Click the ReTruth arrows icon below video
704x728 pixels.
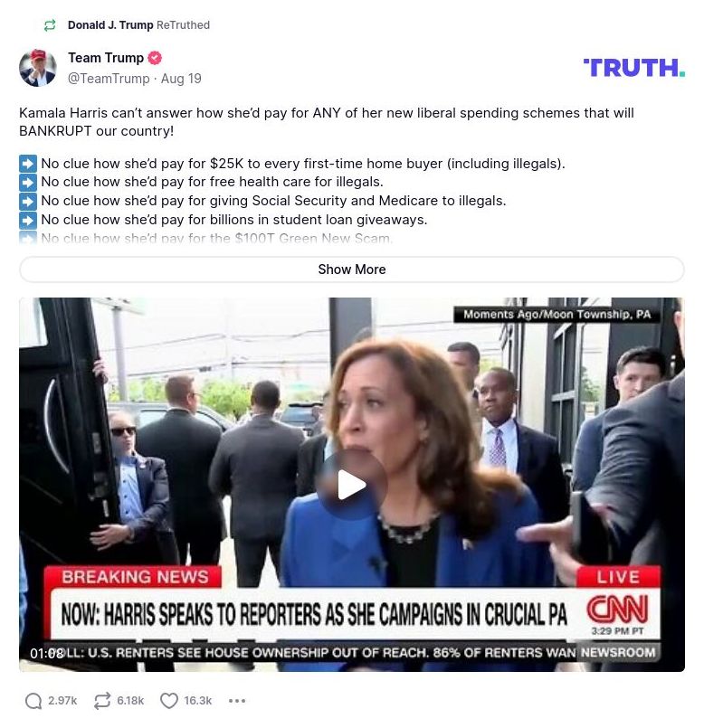[x=102, y=701]
